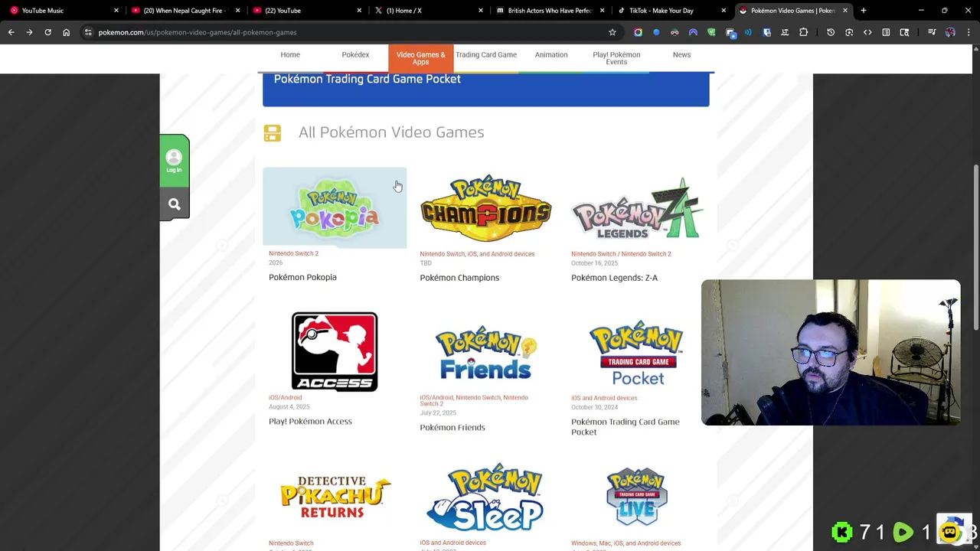
Task: Click the screenshot capture icon in toolbar
Action: click(x=849, y=32)
